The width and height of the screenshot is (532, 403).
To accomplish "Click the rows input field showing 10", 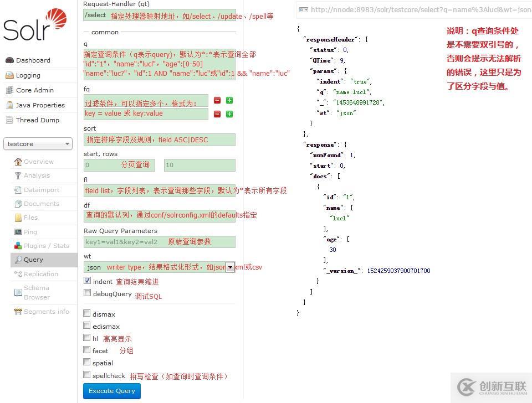I will coord(199,165).
